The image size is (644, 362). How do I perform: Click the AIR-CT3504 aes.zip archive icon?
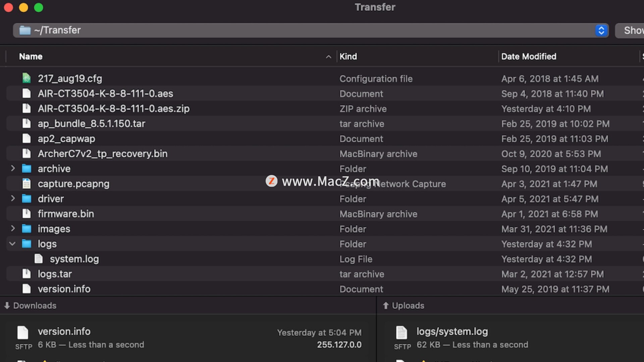[26, 109]
